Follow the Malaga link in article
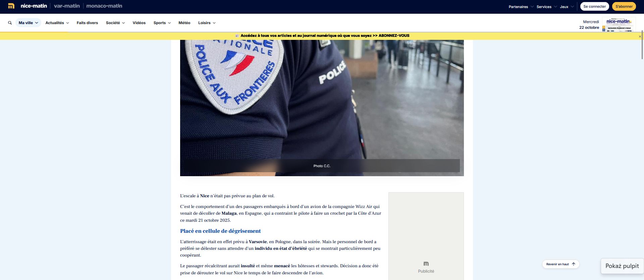Viewport: 644px width, 280px height. coord(229,213)
